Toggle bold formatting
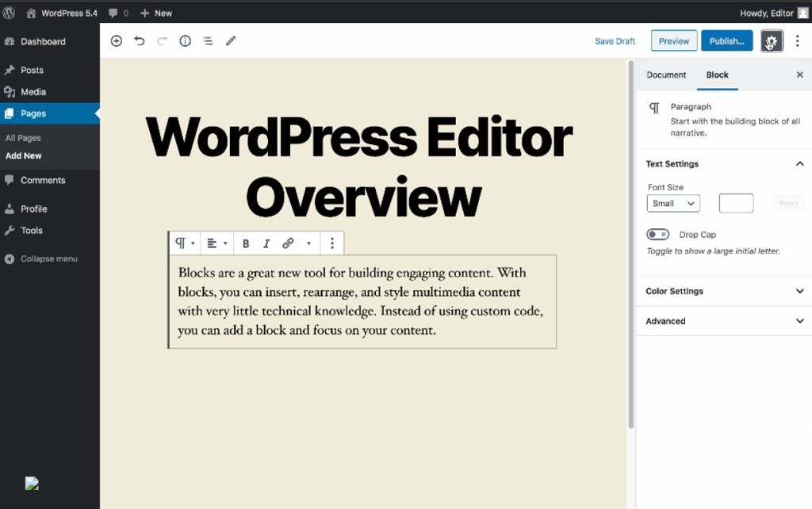Viewport: 812px width, 509px height. point(246,243)
